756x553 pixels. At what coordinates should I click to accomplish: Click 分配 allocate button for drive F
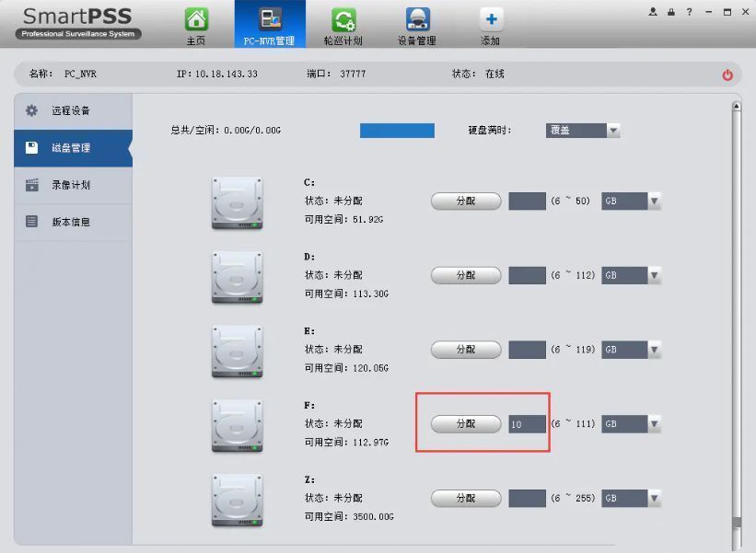465,424
